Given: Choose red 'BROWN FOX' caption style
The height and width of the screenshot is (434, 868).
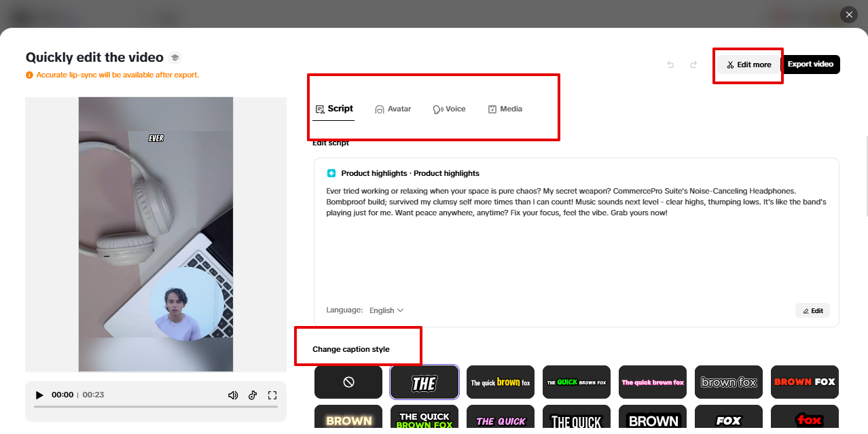Looking at the screenshot, I should point(805,382).
